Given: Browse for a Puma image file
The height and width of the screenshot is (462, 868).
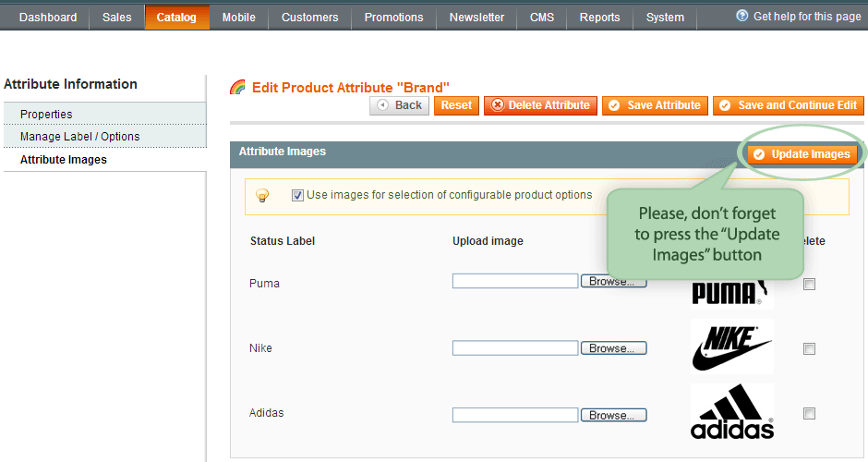Looking at the screenshot, I should [613, 282].
